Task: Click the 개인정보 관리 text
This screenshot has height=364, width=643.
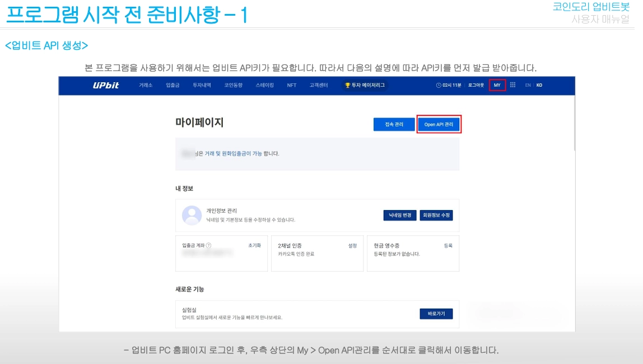Action: pos(221,211)
